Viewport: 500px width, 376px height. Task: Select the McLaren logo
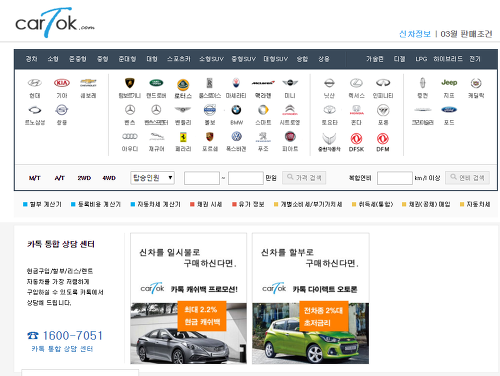[x=263, y=83]
